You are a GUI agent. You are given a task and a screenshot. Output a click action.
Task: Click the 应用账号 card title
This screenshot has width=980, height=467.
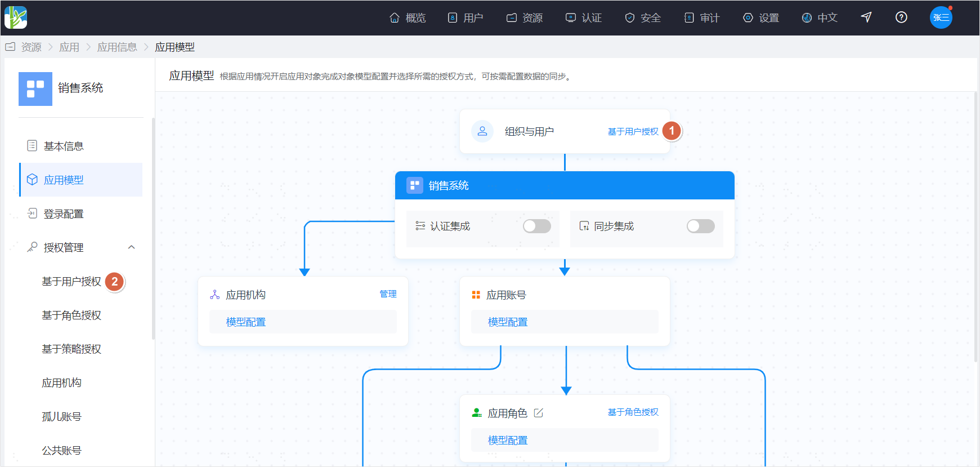(506, 295)
